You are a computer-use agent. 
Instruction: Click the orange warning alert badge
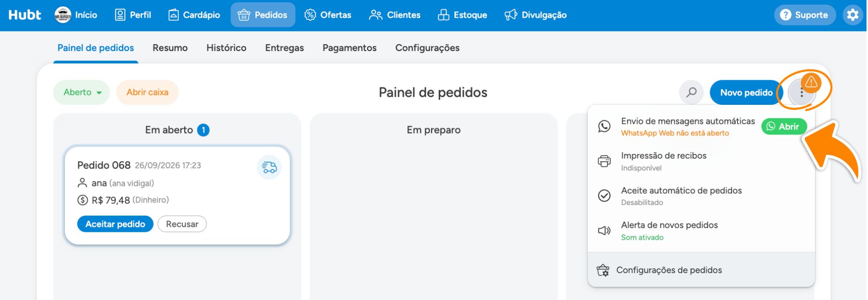pyautogui.click(x=811, y=83)
